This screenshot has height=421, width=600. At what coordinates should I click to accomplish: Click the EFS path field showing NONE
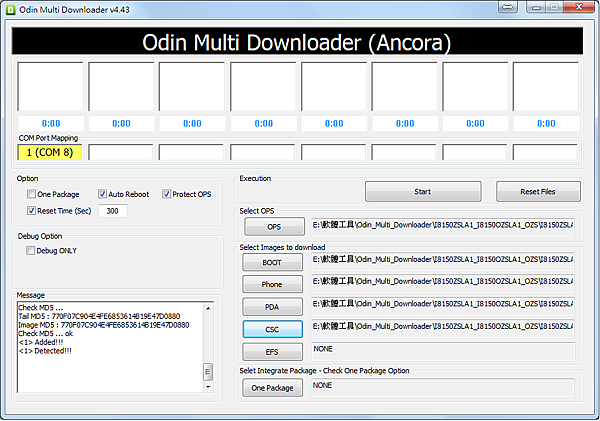(x=443, y=351)
